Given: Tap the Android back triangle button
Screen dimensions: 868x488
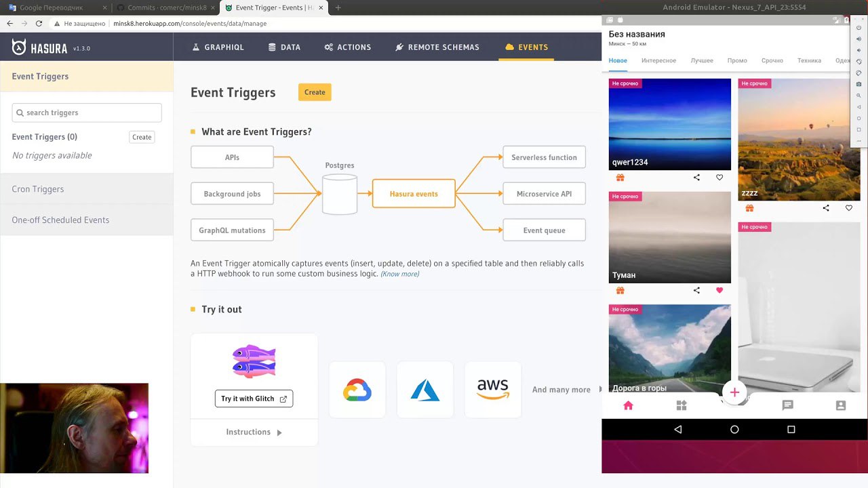Looking at the screenshot, I should 678,430.
